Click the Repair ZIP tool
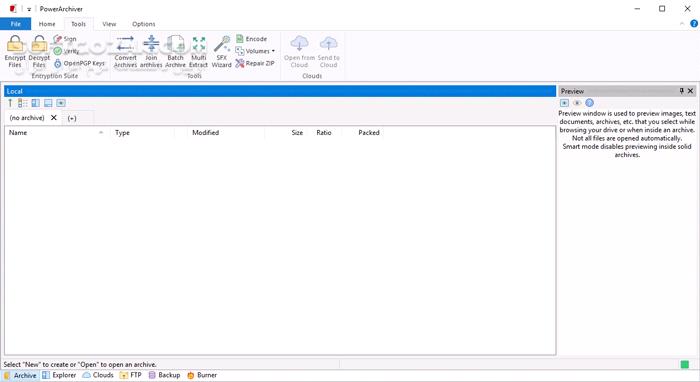The image size is (700, 382). point(255,63)
